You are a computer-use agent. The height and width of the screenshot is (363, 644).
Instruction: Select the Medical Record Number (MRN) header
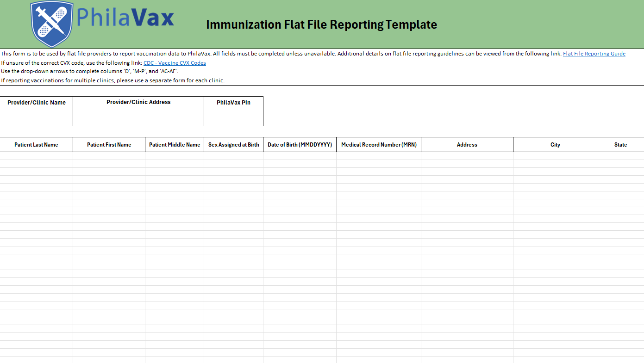(379, 145)
